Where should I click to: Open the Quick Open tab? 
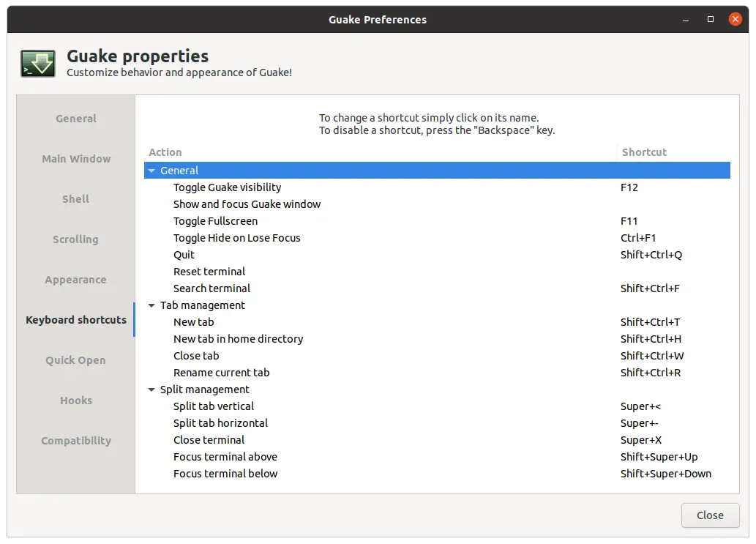pyautogui.click(x=76, y=360)
